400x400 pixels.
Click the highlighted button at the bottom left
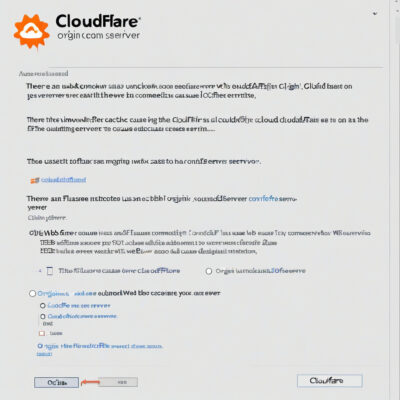point(56,382)
